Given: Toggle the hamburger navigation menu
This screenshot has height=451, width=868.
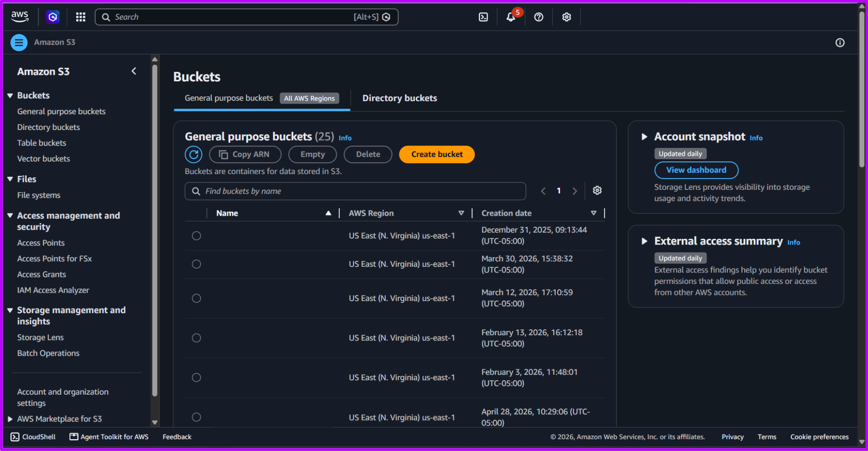Looking at the screenshot, I should click(19, 42).
